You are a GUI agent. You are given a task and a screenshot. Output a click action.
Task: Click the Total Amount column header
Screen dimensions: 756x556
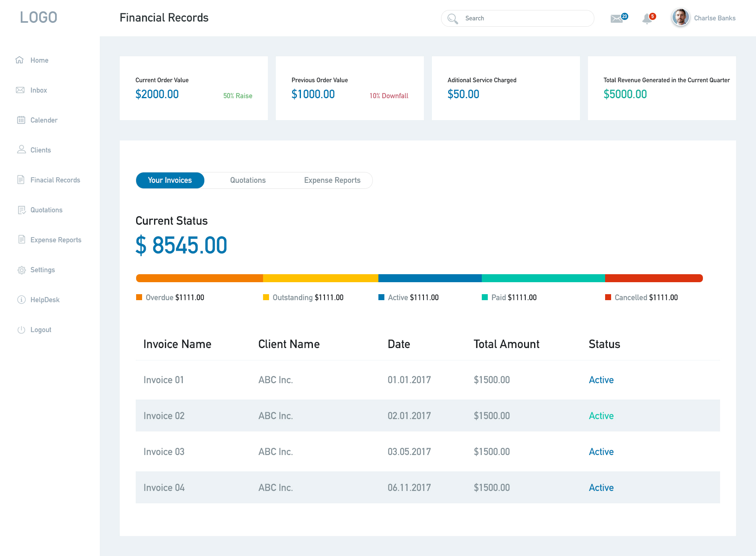(x=506, y=344)
